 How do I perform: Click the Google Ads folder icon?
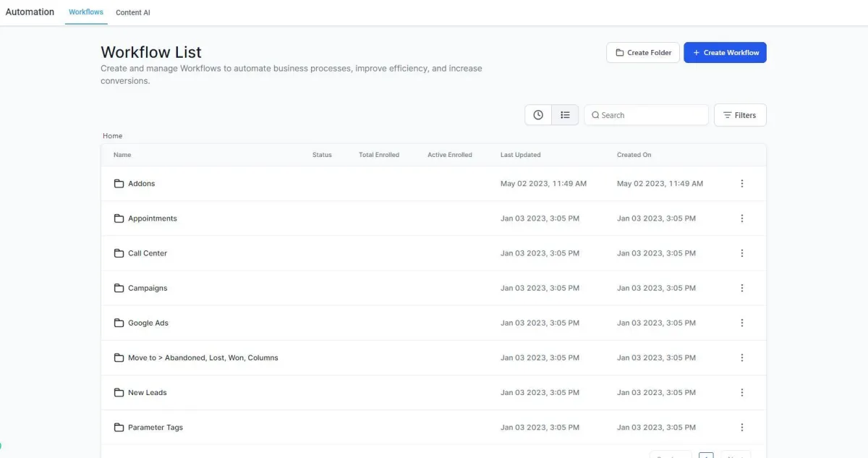119,323
